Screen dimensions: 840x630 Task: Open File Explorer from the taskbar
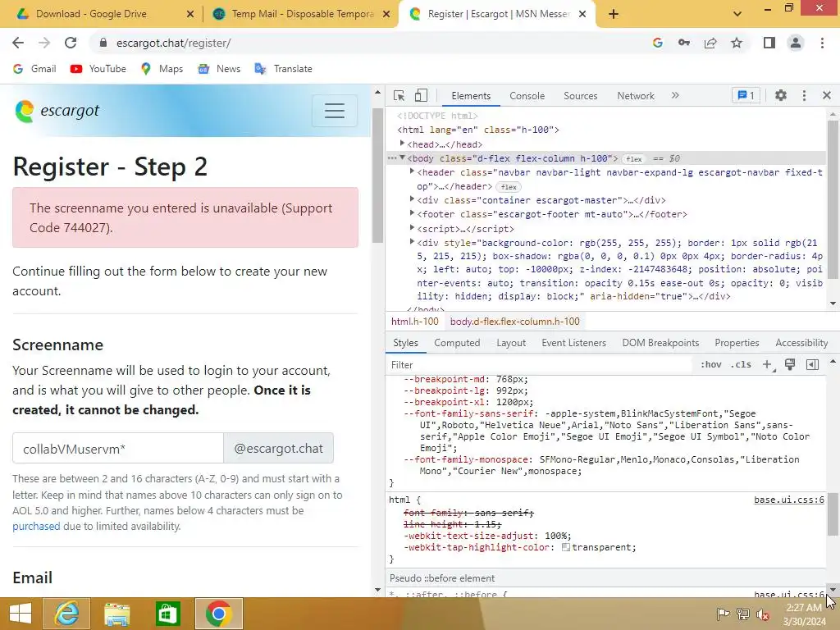(116, 614)
